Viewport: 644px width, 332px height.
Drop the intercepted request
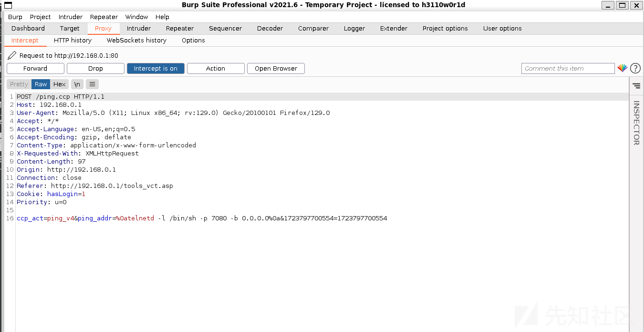tap(95, 68)
